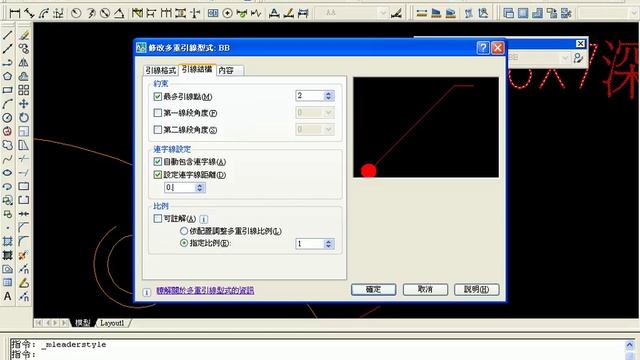640x360 pixels.
Task: Select the 依配置調整多重引線比例 radio button
Action: pos(184,231)
